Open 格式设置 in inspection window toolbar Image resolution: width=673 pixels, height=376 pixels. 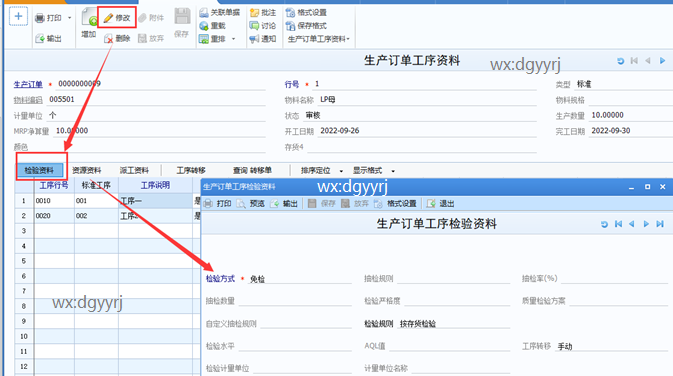coord(395,203)
